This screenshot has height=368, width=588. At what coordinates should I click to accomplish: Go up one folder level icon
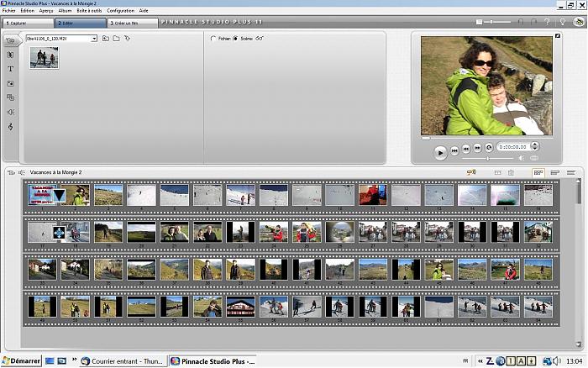tap(106, 39)
